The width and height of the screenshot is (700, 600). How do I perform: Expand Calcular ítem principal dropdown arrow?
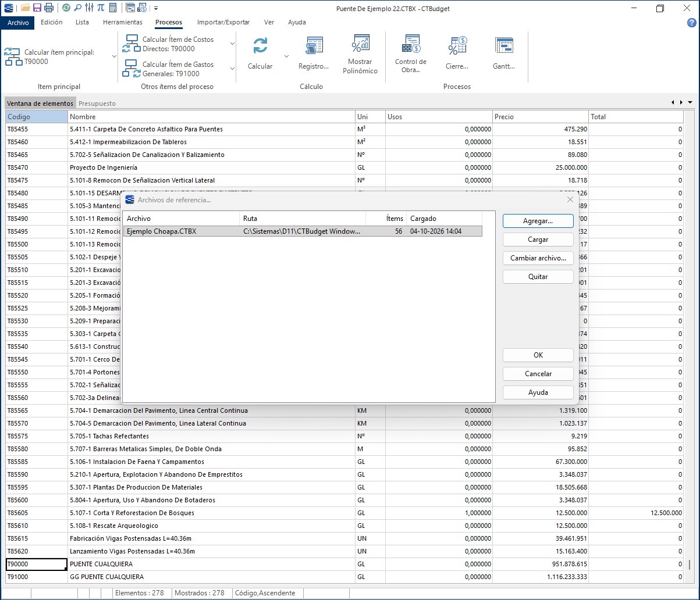pos(114,56)
